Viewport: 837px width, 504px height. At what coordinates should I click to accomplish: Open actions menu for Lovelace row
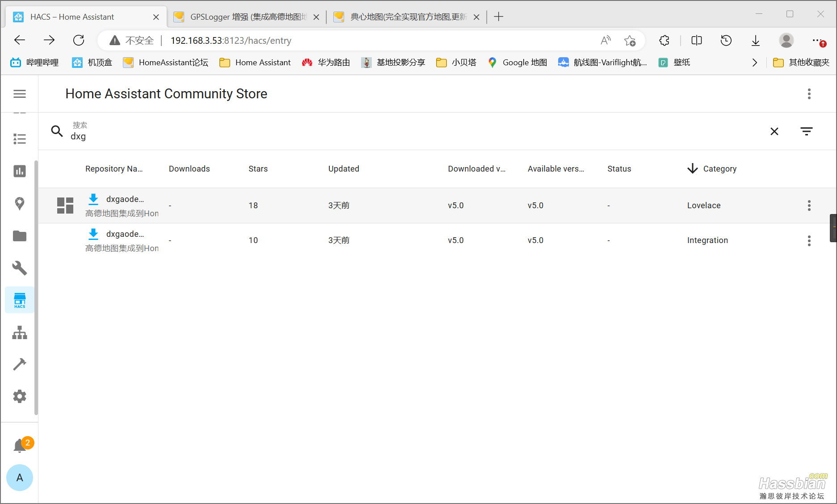[x=809, y=206]
